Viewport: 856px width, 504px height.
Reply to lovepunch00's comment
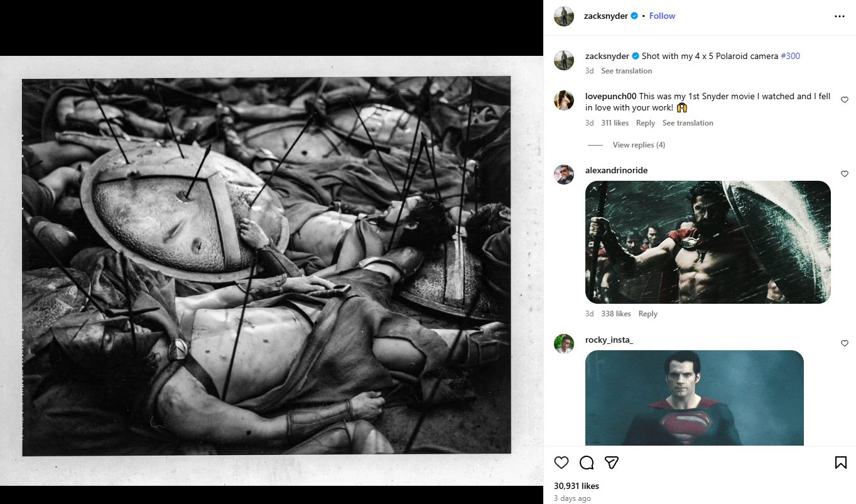pyautogui.click(x=645, y=123)
